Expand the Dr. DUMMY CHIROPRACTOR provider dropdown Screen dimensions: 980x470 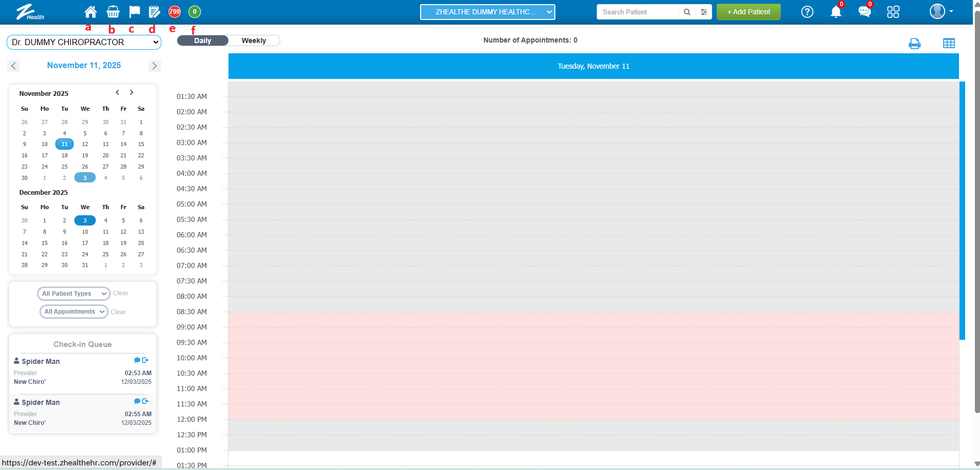click(x=84, y=42)
